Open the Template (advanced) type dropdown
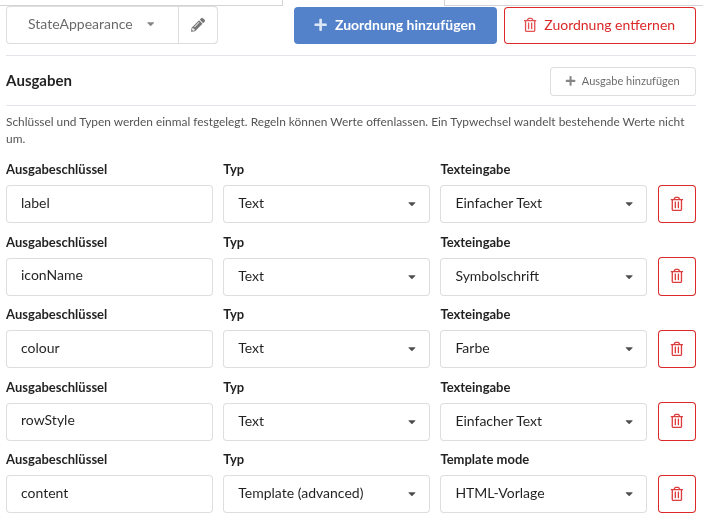This screenshot has height=520, width=703. point(326,494)
